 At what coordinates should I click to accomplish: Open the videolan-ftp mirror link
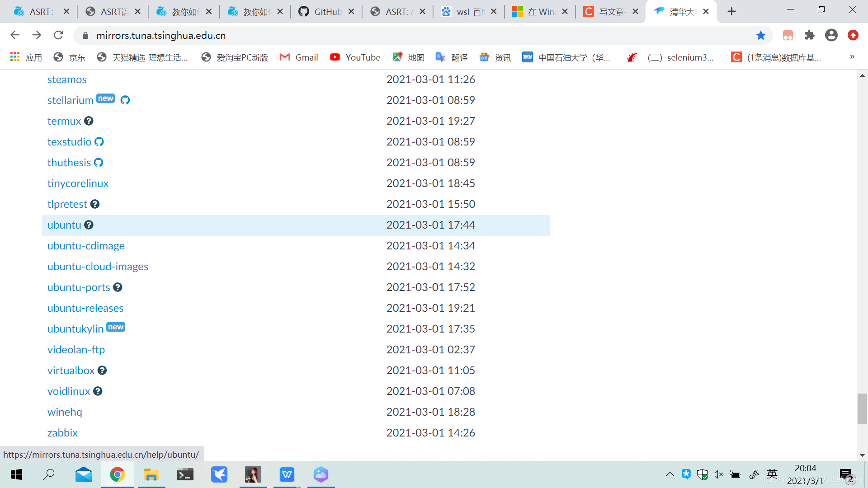click(76, 350)
